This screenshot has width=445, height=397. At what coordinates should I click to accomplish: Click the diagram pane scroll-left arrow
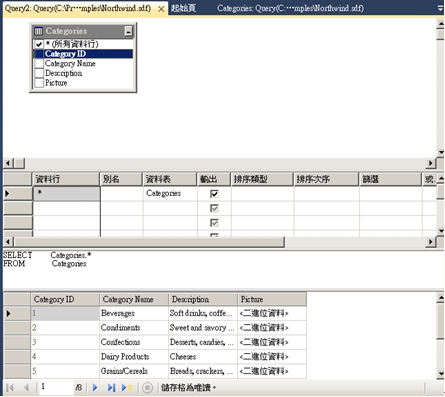pos(8,163)
